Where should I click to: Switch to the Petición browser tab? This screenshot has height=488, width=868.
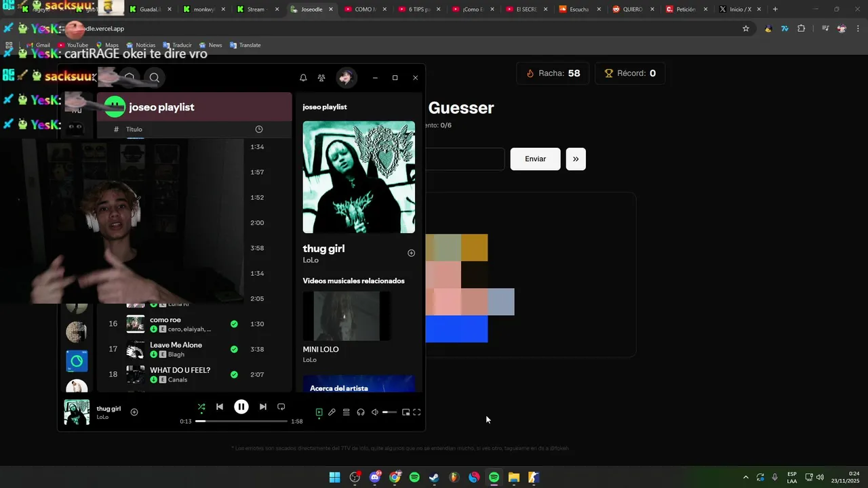(x=685, y=9)
